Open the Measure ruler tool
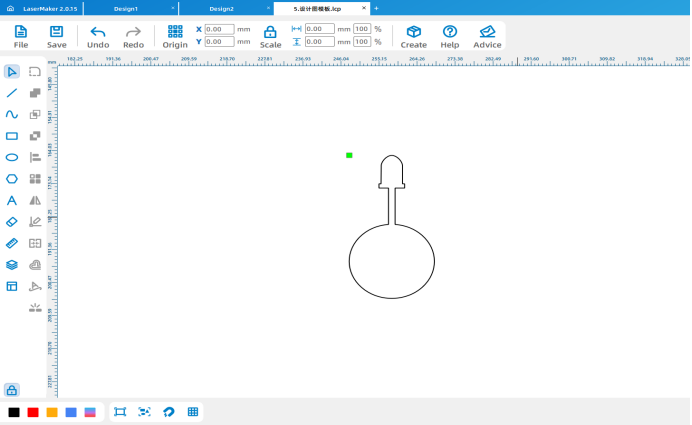692x425 pixels. pos(12,243)
